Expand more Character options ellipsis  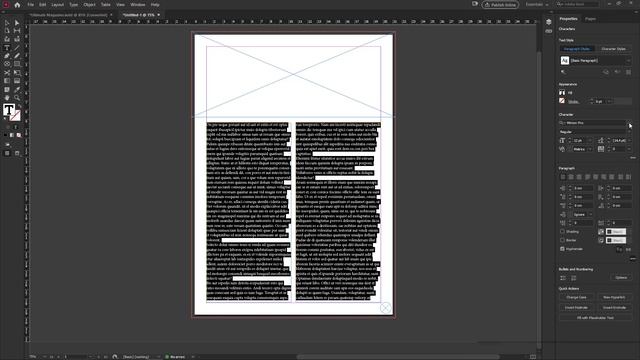(x=633, y=158)
